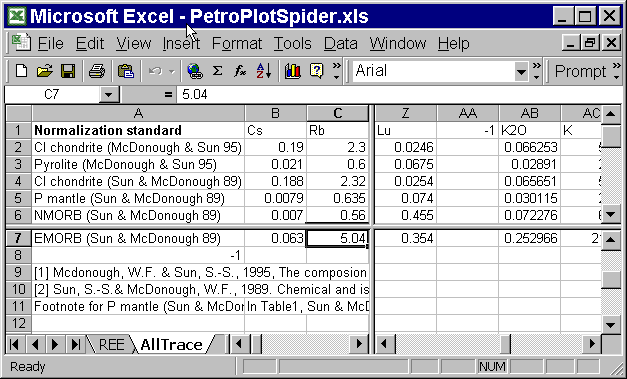Select column header AB
The image size is (627, 379).
529,114
